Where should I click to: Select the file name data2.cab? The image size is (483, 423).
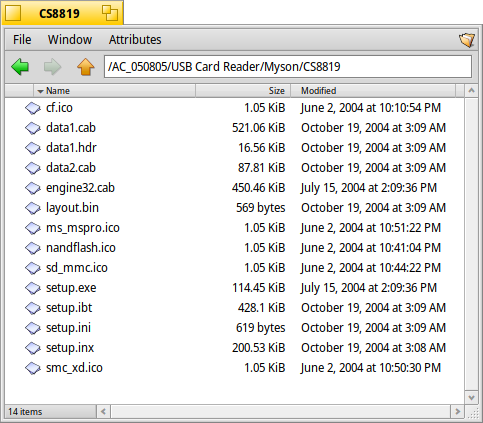[x=71, y=168]
